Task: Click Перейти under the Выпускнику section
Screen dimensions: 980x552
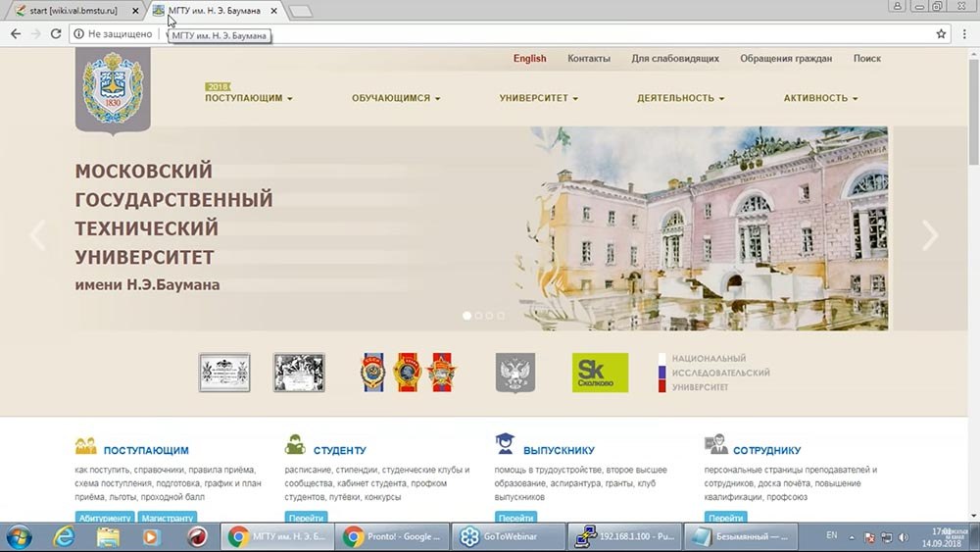Action: click(x=516, y=518)
